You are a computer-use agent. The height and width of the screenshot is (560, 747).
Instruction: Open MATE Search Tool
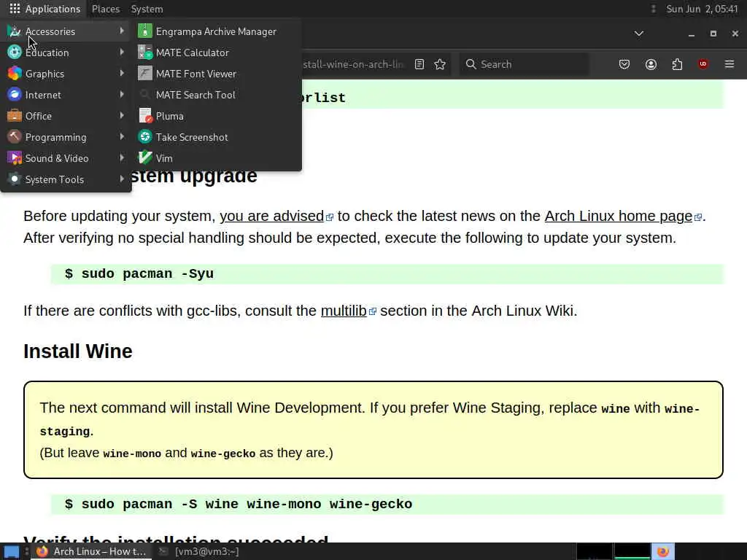[217, 95]
